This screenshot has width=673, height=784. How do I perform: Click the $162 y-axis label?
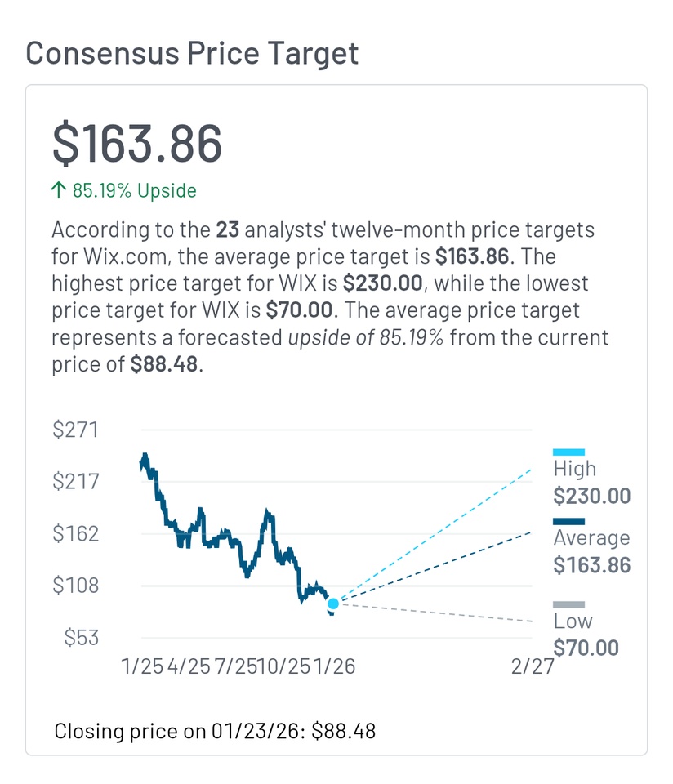click(75, 533)
